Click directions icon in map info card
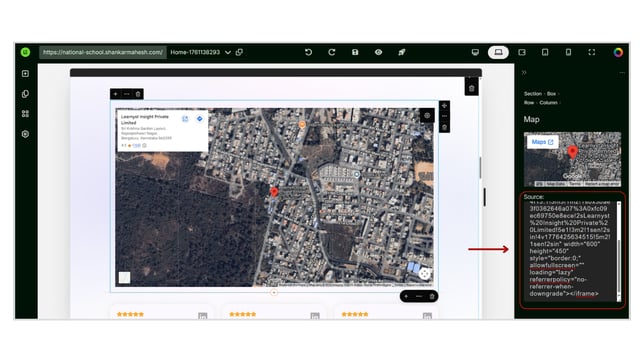Viewport: 644px width, 362px height. [200, 119]
